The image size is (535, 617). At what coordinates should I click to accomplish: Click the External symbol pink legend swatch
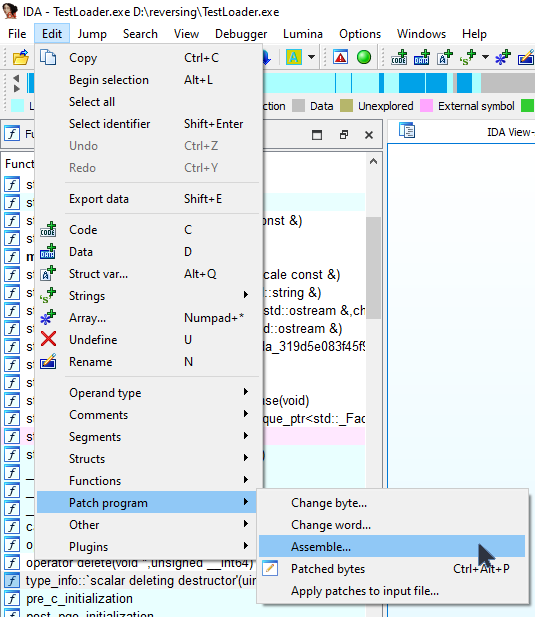(x=426, y=105)
